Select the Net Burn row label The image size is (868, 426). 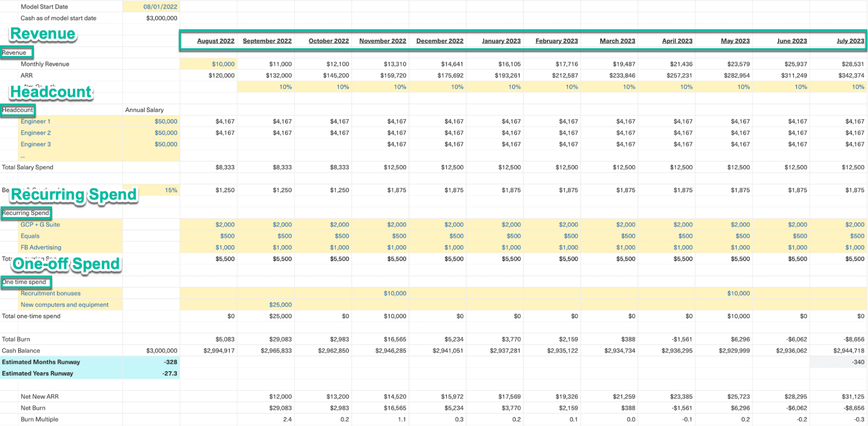[x=33, y=408]
